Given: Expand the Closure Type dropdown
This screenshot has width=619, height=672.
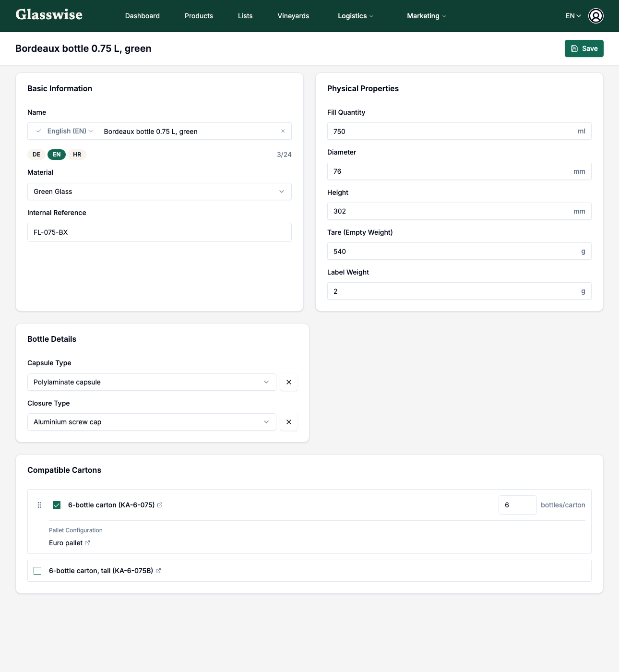Looking at the screenshot, I should (x=152, y=422).
